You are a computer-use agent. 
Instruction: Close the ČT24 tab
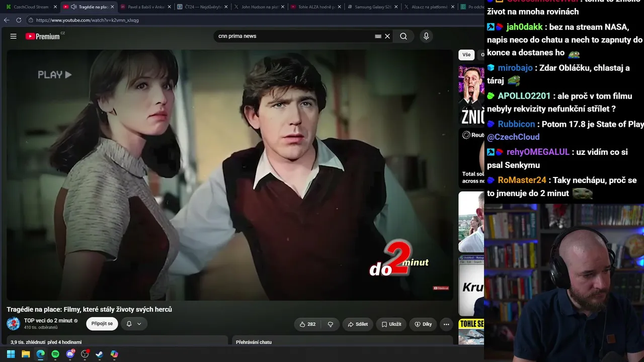[x=225, y=7]
